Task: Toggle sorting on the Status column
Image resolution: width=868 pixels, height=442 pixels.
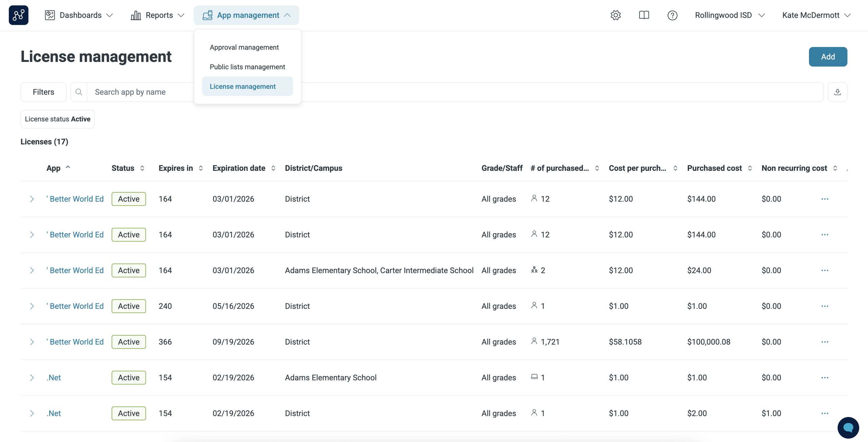Action: 142,168
